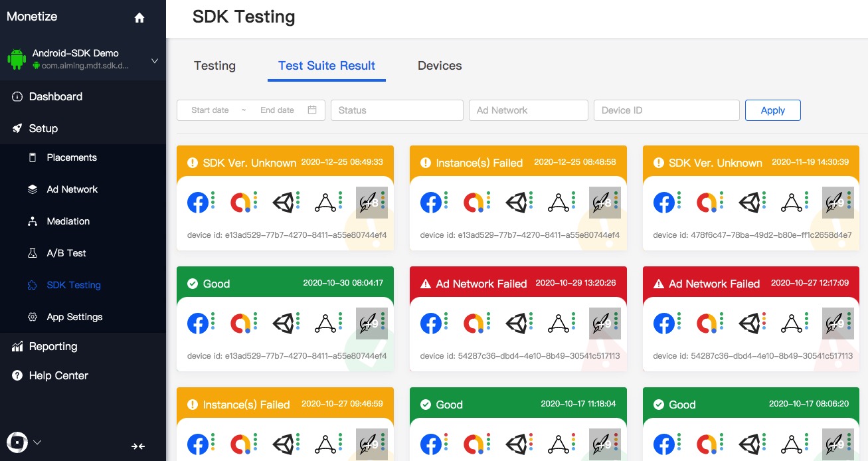The width and height of the screenshot is (868, 461).
Task: Collapse the sidebar using the arrows icon
Action: point(138,446)
